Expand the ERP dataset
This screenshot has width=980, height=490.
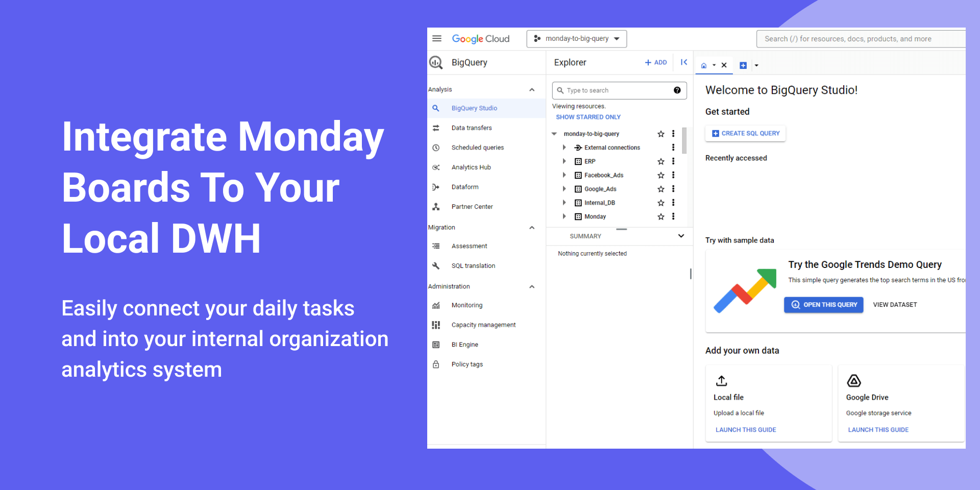[564, 161]
